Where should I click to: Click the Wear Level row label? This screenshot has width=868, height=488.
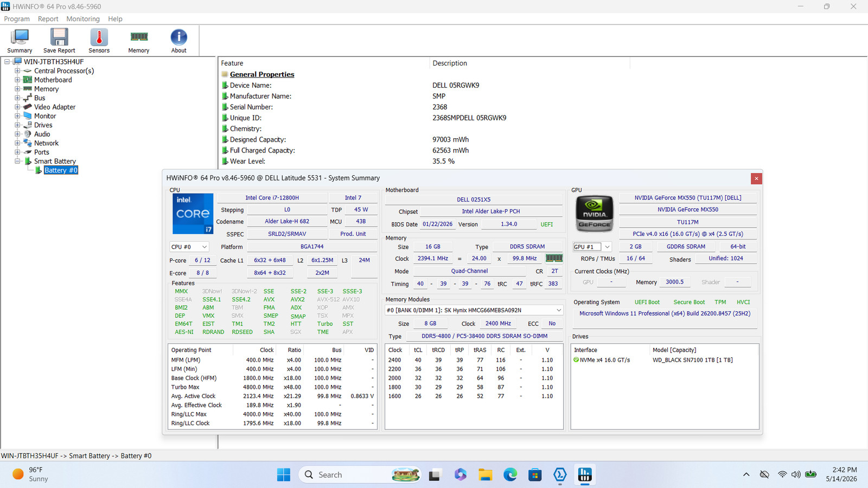point(247,161)
